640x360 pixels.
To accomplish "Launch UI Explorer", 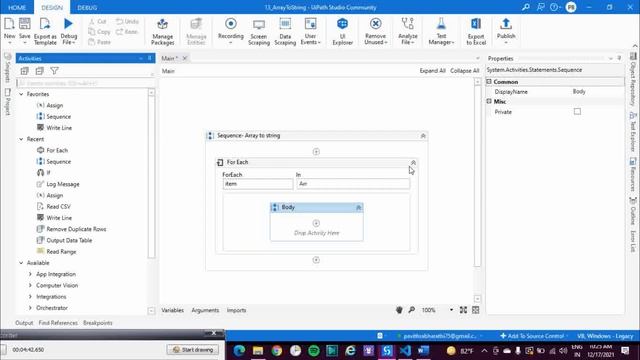I will click(342, 31).
